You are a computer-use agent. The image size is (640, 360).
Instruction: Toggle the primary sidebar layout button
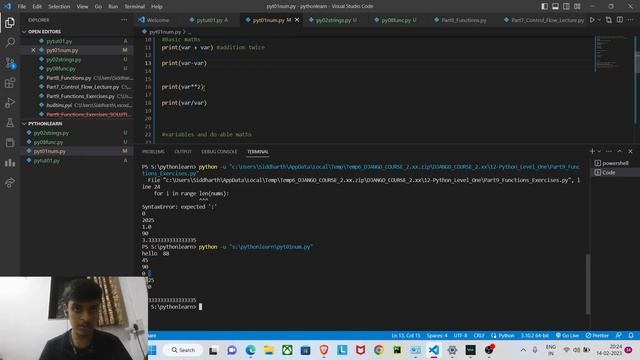(x=544, y=6)
